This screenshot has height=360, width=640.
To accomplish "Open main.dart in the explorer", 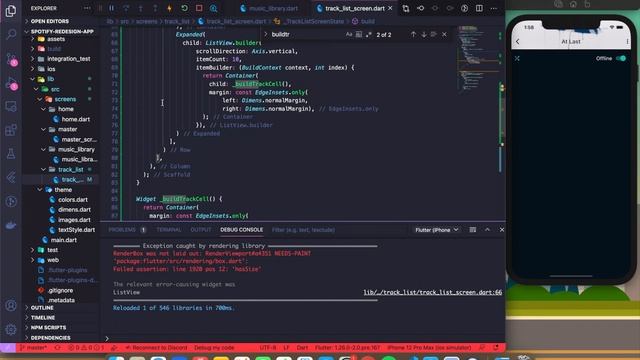I will [x=63, y=240].
